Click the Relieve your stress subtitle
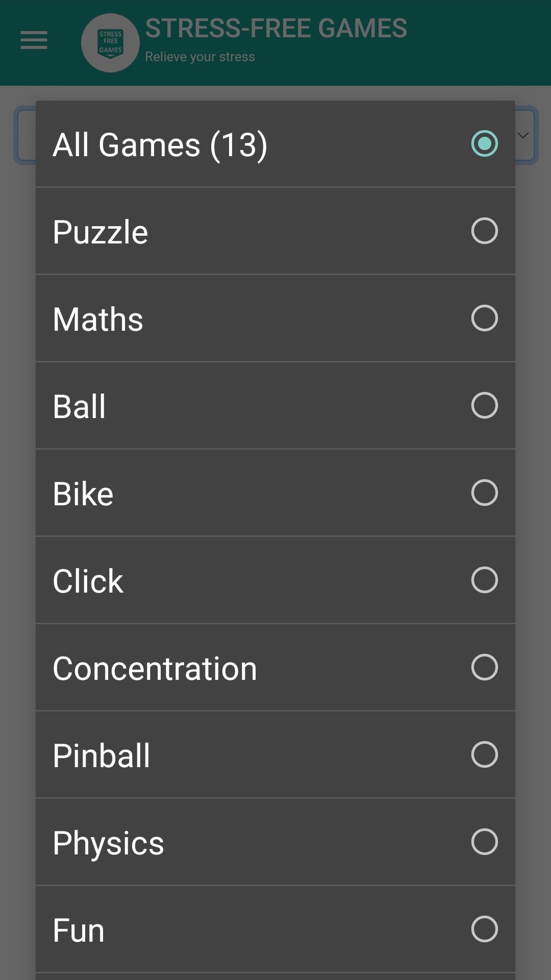The height and width of the screenshot is (980, 551). click(200, 57)
